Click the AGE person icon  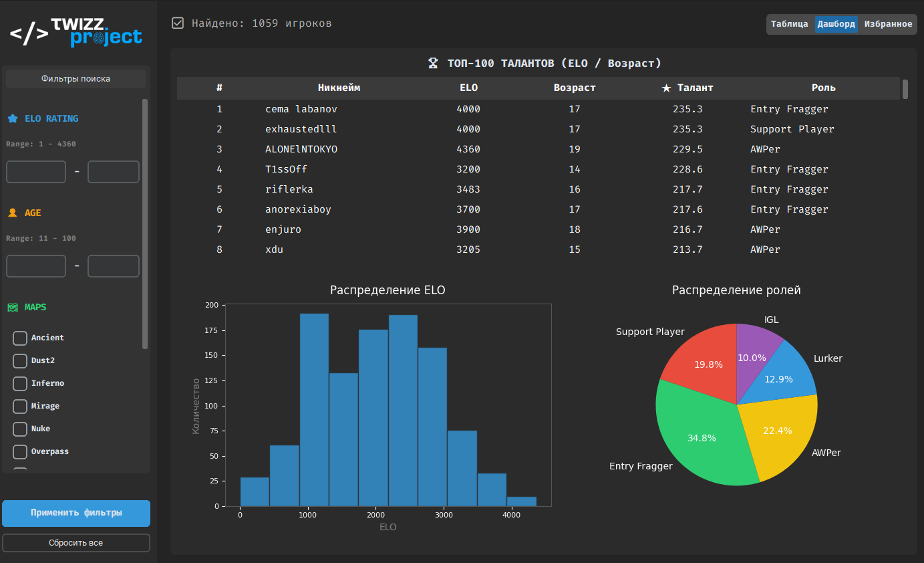13,213
